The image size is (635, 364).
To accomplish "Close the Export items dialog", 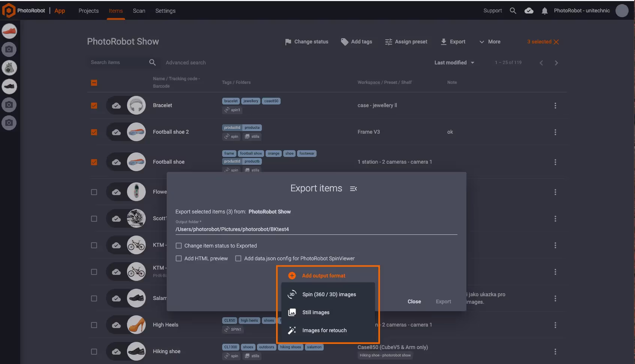I will [414, 301].
